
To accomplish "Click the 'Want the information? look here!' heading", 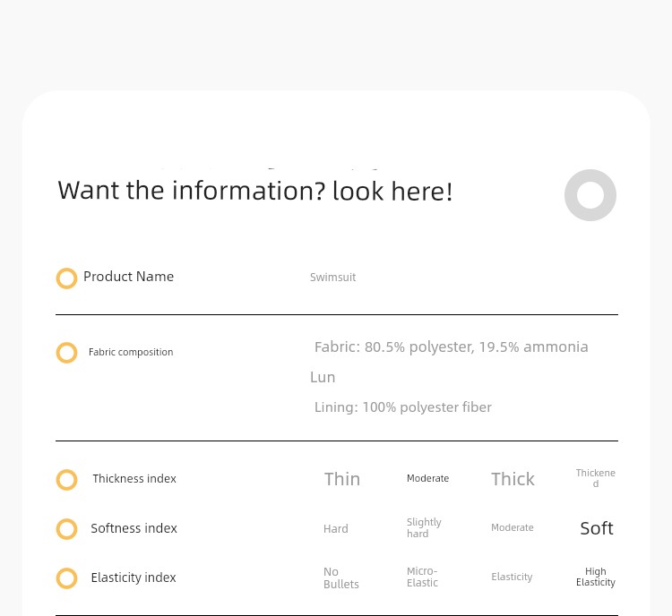I will [255, 191].
